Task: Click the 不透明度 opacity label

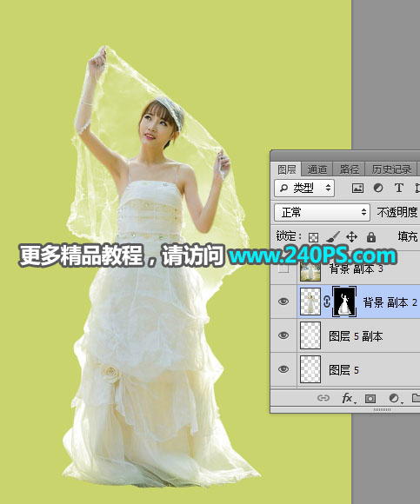Action: point(397,212)
